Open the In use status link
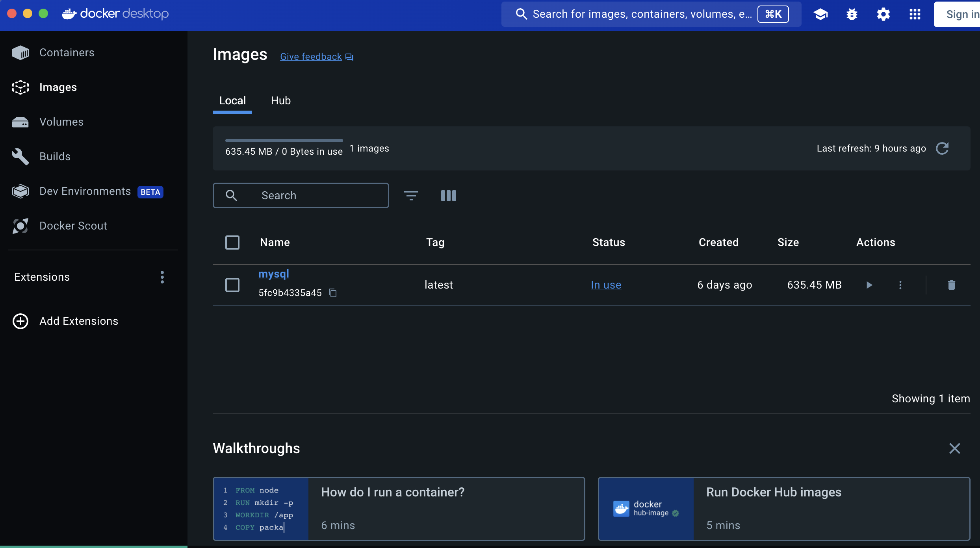Screen dimensions: 980x548 point(606,285)
